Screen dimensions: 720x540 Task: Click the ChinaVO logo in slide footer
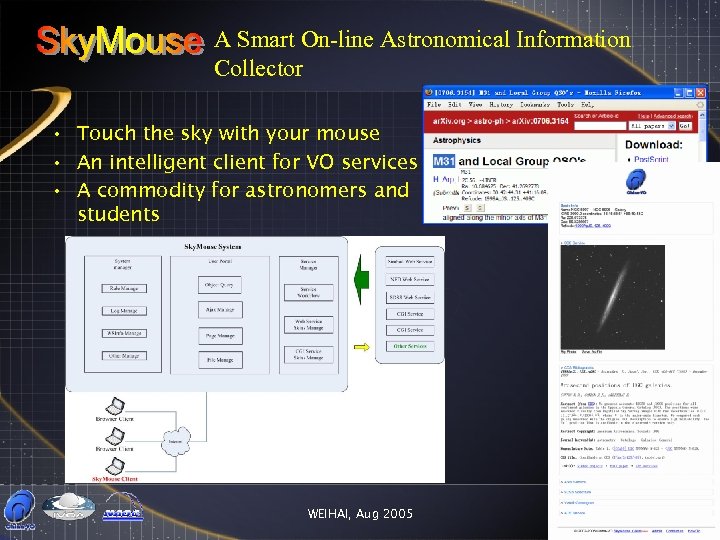(20, 510)
